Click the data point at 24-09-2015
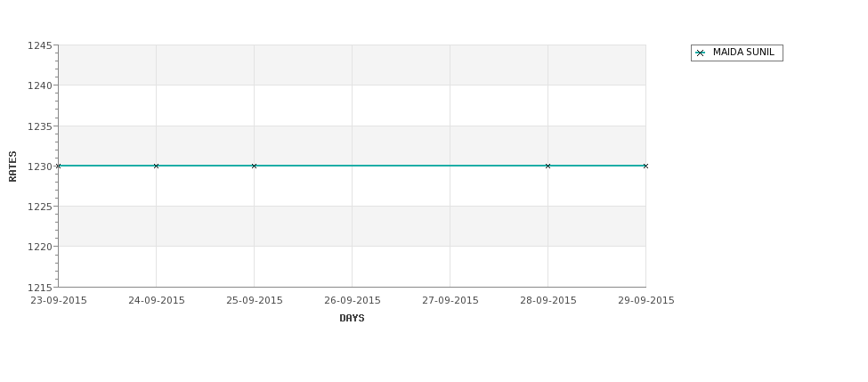The image size is (868, 382). (x=156, y=167)
